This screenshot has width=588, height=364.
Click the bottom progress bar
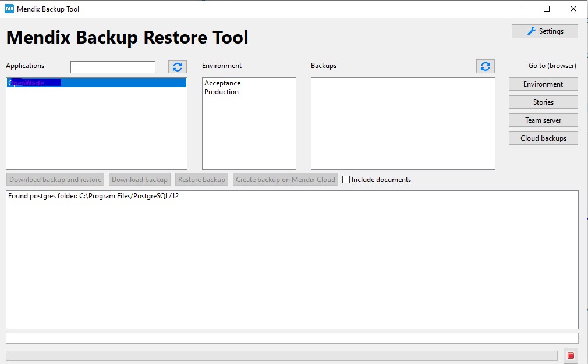282,355
